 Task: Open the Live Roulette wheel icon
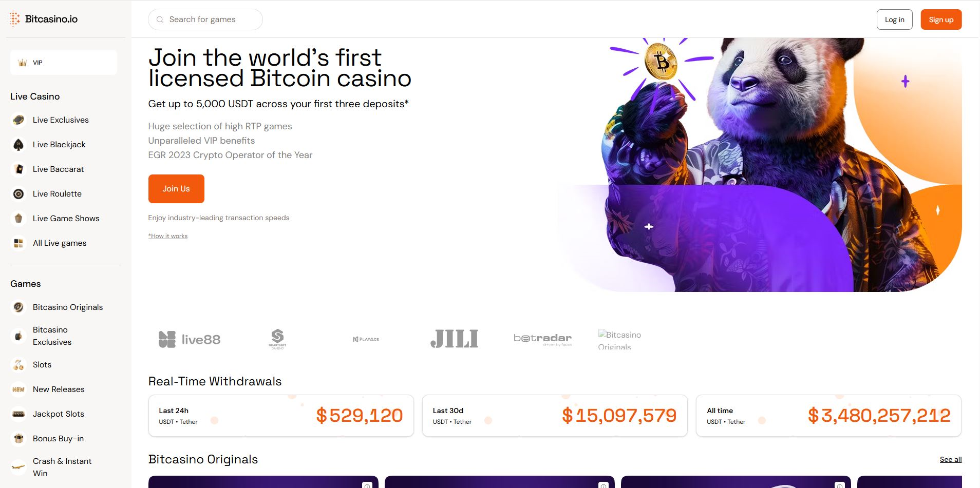click(x=18, y=194)
